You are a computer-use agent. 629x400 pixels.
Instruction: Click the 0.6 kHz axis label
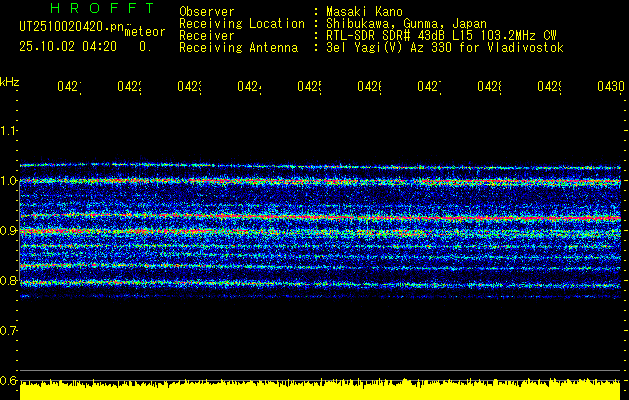[8, 380]
